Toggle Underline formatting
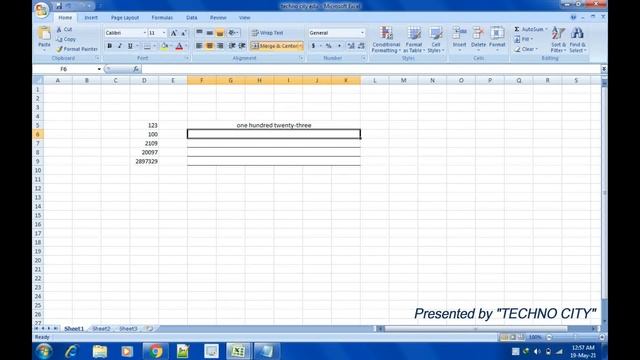The height and width of the screenshot is (360, 640). (130, 46)
